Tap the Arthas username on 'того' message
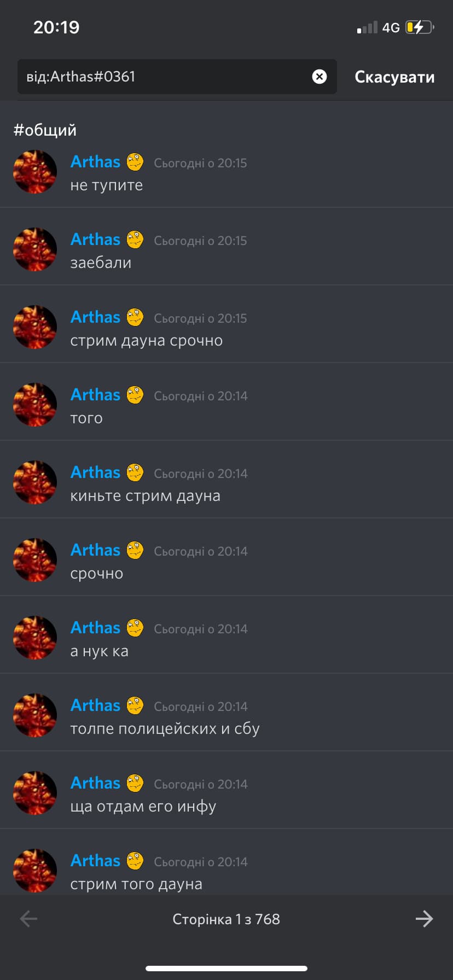453x980 pixels. (x=95, y=395)
